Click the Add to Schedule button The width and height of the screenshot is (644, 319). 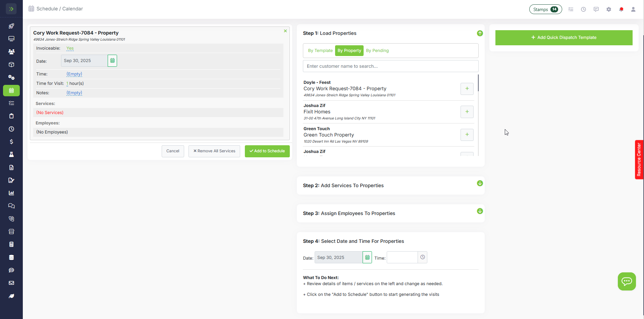click(267, 151)
